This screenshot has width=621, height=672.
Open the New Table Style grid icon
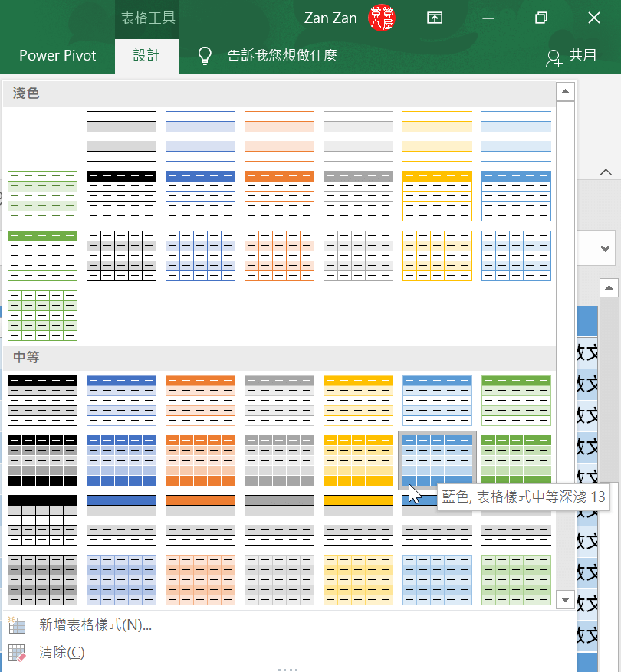(17, 624)
